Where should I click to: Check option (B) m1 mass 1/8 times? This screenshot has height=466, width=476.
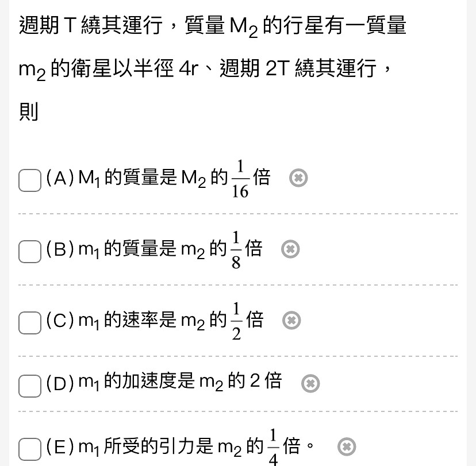30,252
